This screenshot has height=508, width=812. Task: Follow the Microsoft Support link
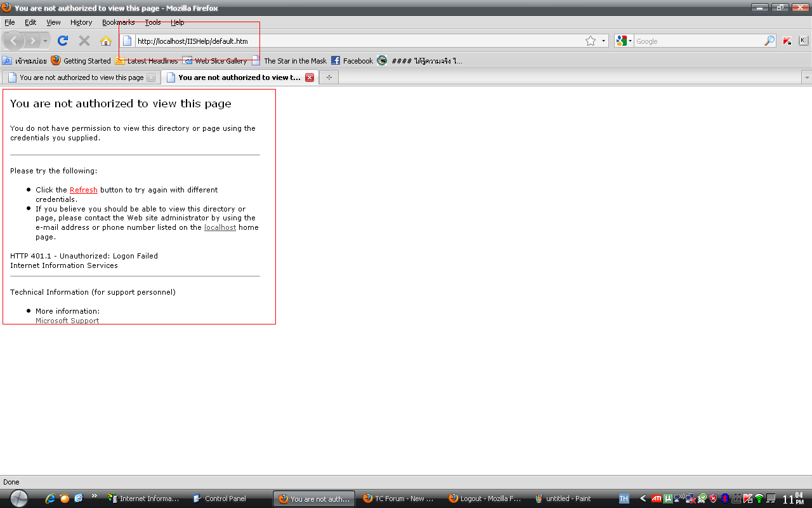click(67, 321)
